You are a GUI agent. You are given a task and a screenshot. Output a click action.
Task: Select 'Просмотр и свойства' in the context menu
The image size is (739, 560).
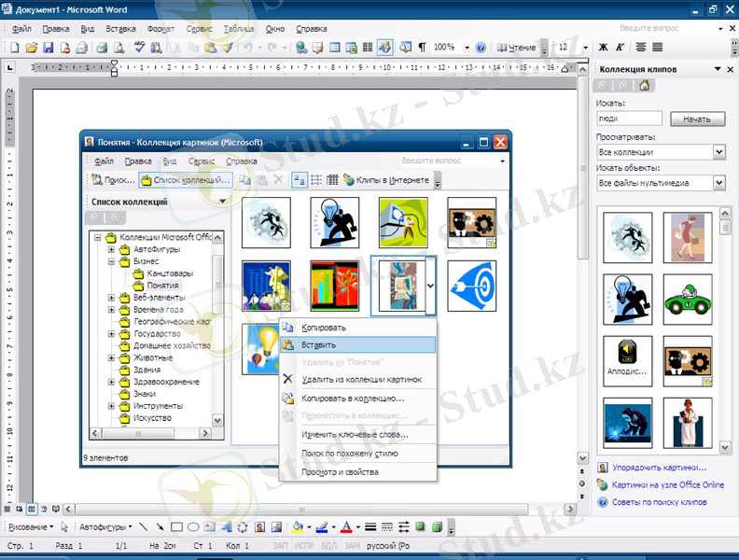pyautogui.click(x=340, y=471)
